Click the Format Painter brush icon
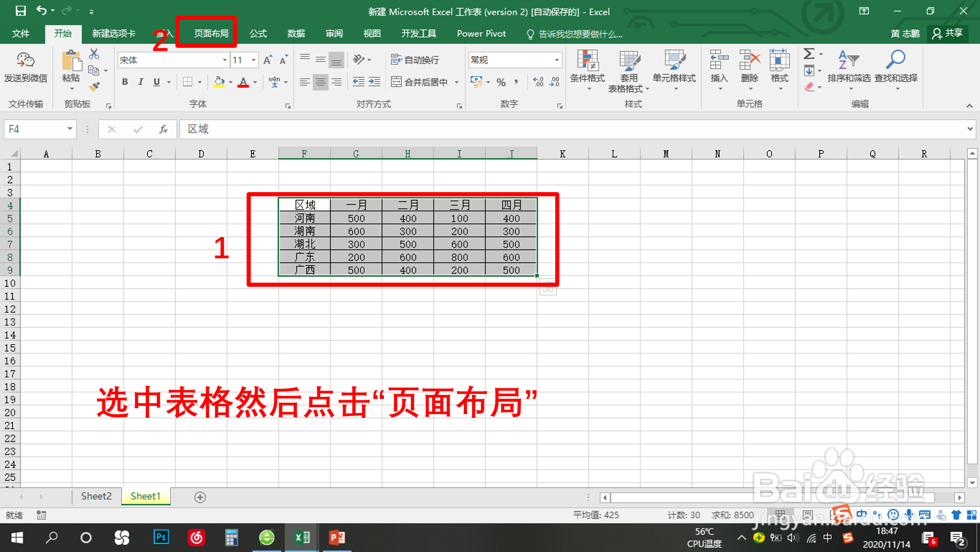The width and height of the screenshot is (980, 552). pyautogui.click(x=94, y=86)
